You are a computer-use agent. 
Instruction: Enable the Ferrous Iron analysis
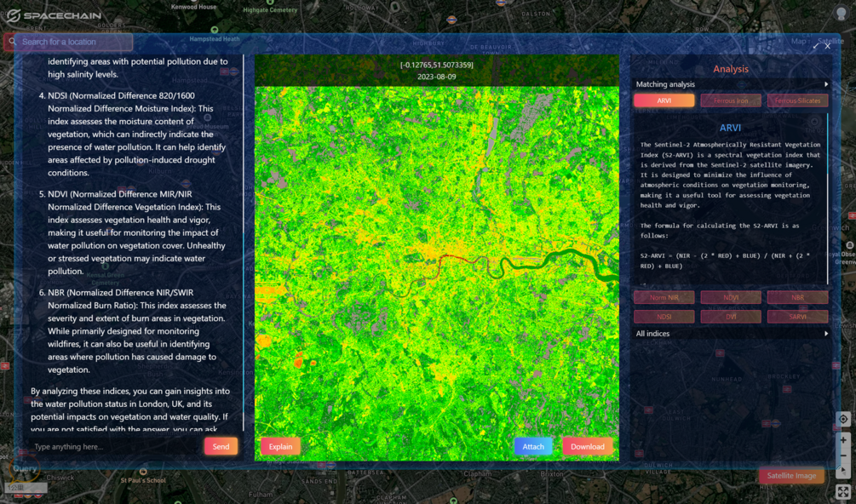click(731, 100)
